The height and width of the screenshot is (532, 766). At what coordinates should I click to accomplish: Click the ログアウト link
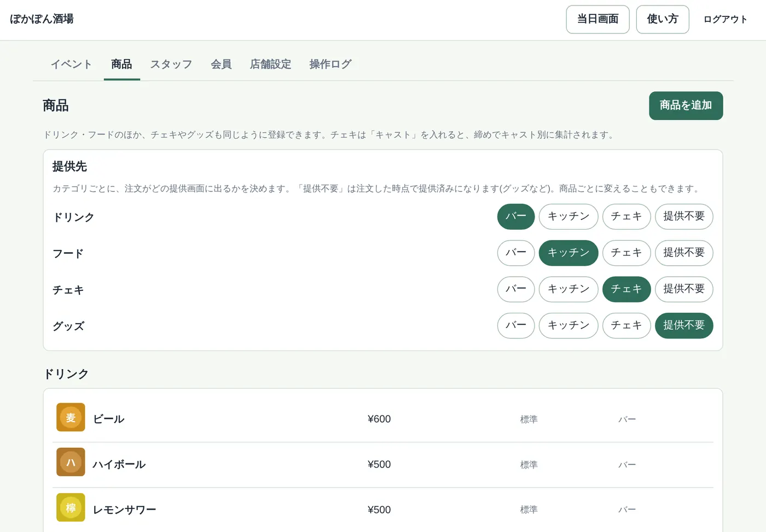pyautogui.click(x=726, y=20)
